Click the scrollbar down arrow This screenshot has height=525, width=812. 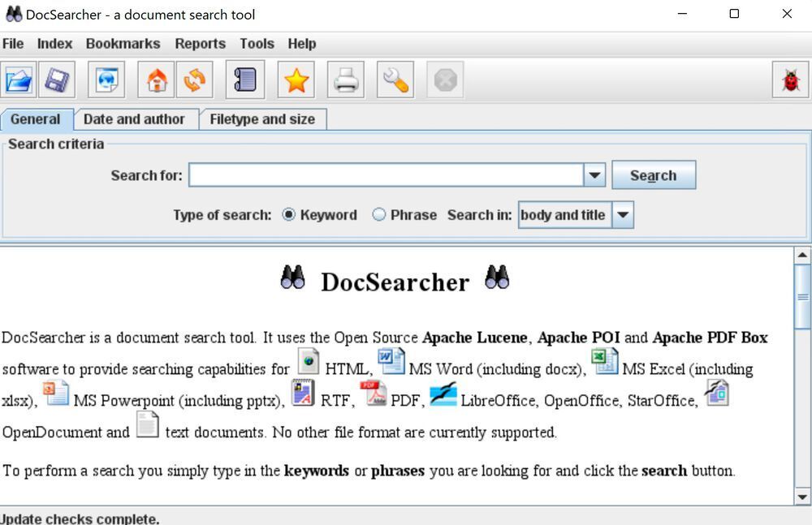tap(803, 497)
